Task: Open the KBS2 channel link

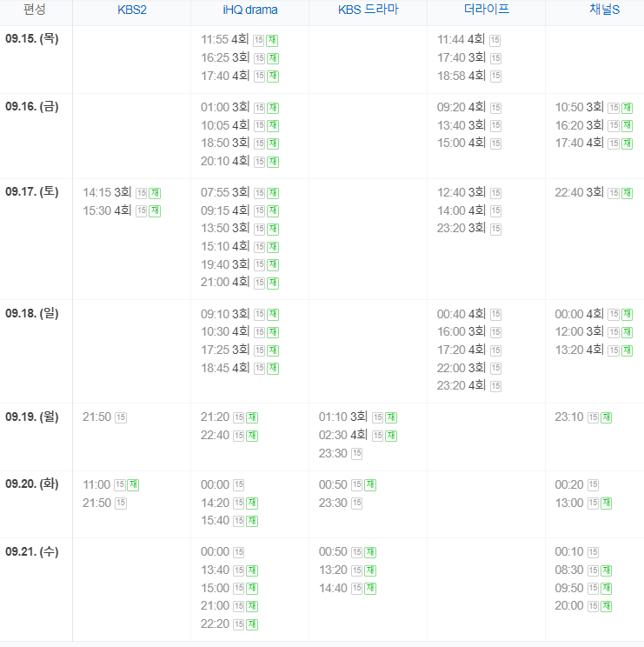Action: pyautogui.click(x=132, y=10)
